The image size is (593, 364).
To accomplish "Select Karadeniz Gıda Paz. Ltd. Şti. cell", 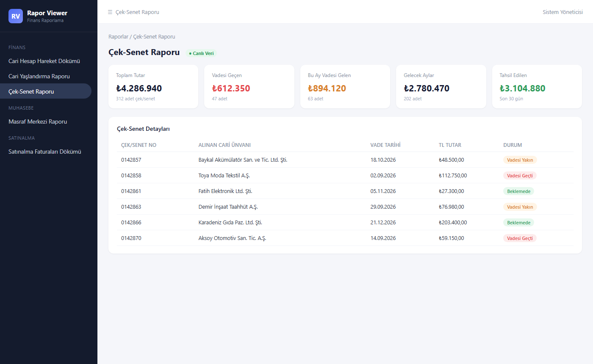I will (230, 223).
